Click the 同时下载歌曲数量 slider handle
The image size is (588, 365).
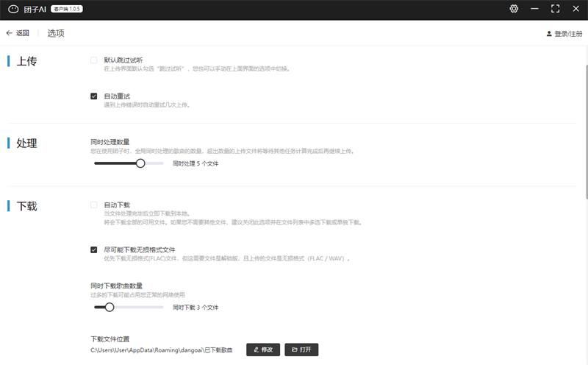pyautogui.click(x=110, y=307)
